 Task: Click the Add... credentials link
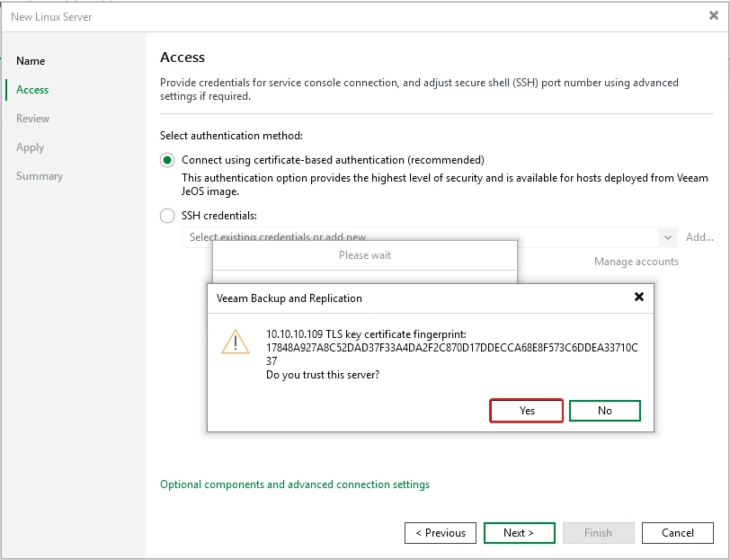pos(699,237)
